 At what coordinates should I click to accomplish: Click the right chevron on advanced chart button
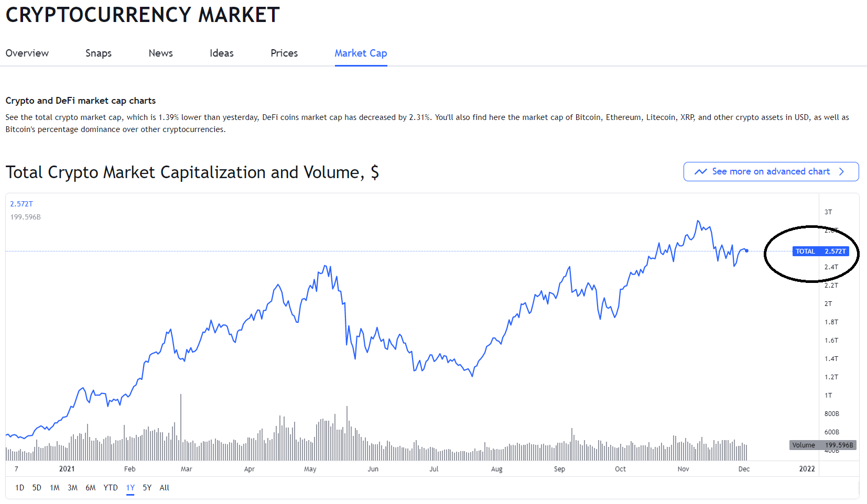click(842, 172)
